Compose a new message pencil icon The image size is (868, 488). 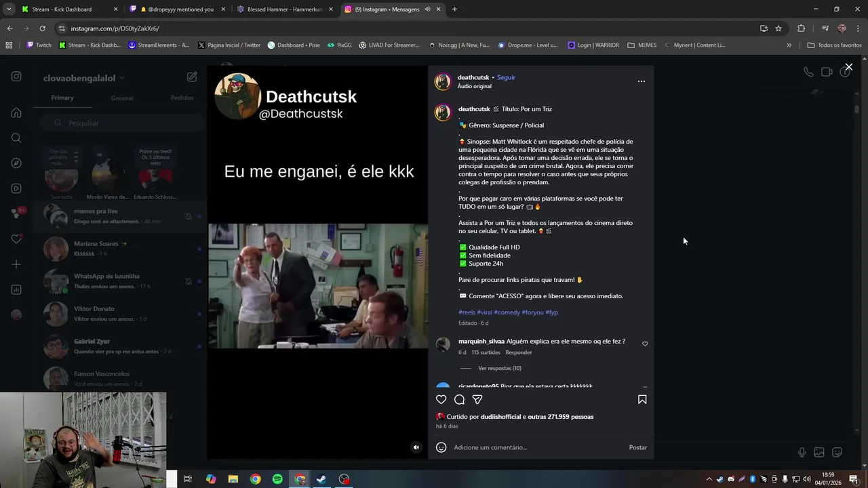coord(192,77)
